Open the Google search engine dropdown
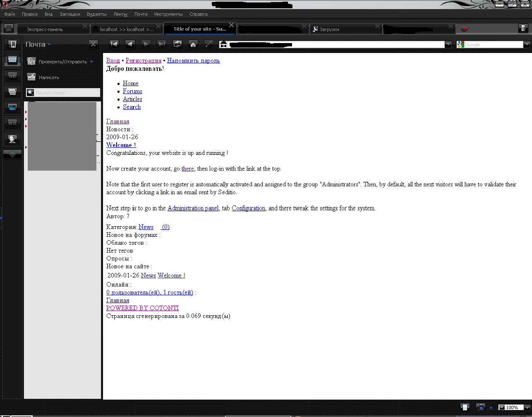Screen dimensions: 532x417 [x=527, y=45]
